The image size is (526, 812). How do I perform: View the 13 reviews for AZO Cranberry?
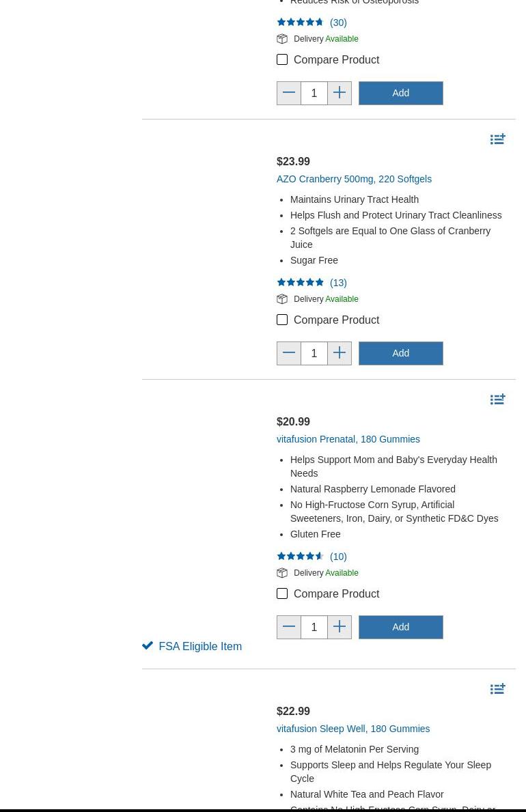pyautogui.click(x=338, y=283)
